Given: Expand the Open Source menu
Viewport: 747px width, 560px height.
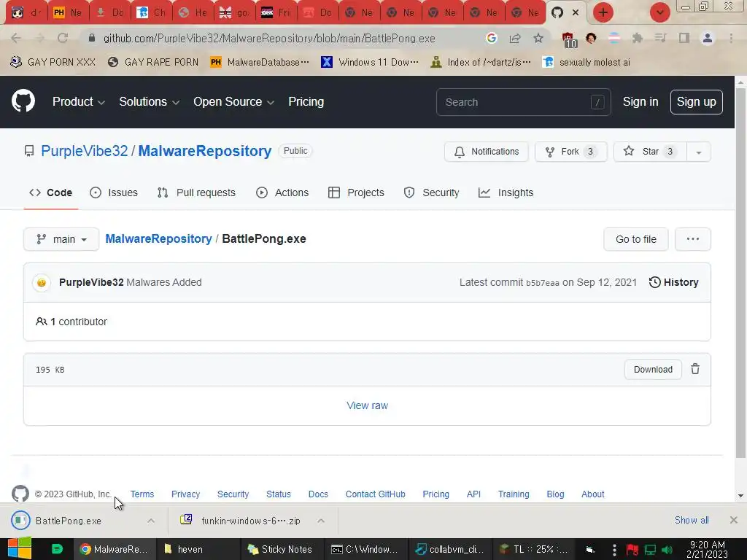Looking at the screenshot, I should coord(233,102).
